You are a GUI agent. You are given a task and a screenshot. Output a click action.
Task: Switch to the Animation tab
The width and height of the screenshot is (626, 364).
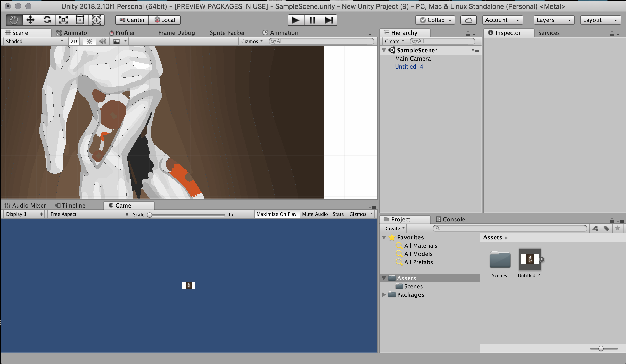pos(280,33)
